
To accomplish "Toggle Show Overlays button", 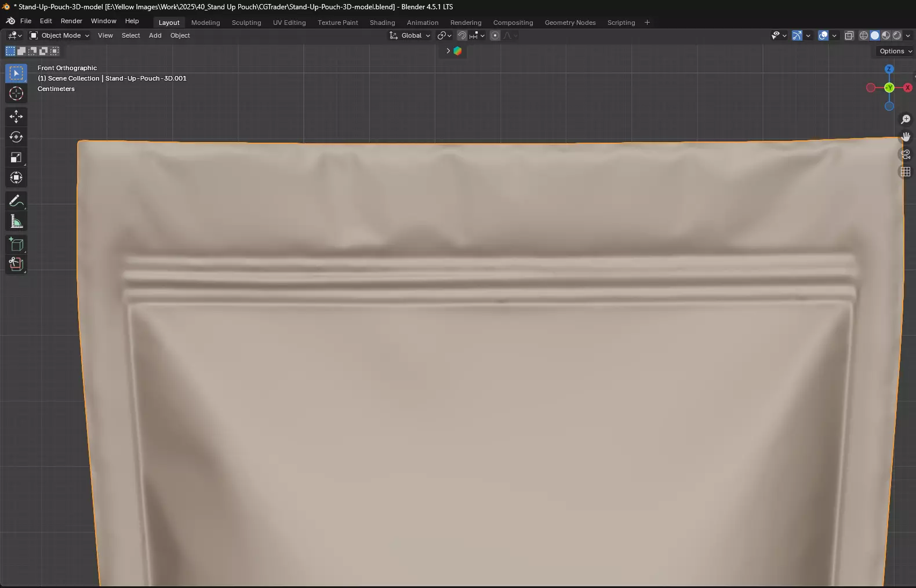I will pos(823,35).
